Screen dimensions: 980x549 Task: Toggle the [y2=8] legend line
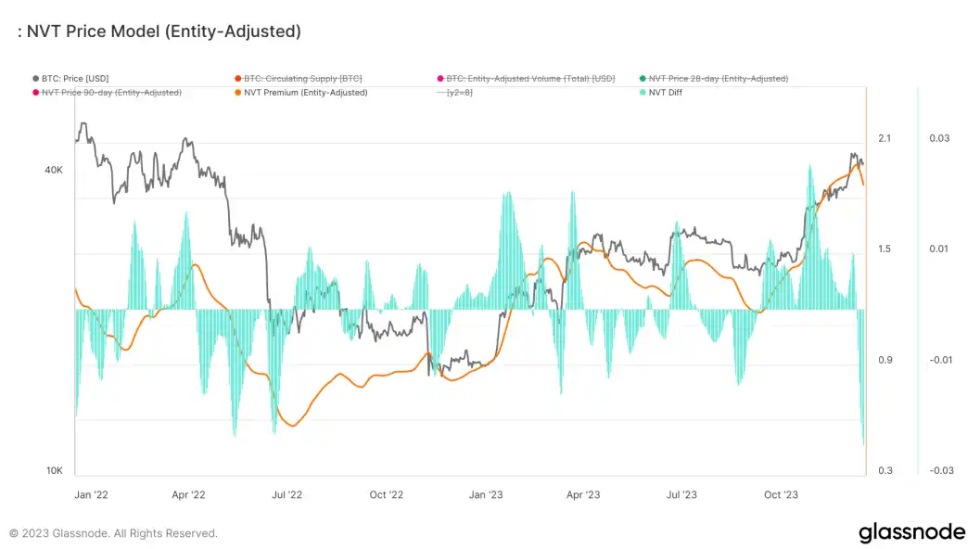pos(460,93)
